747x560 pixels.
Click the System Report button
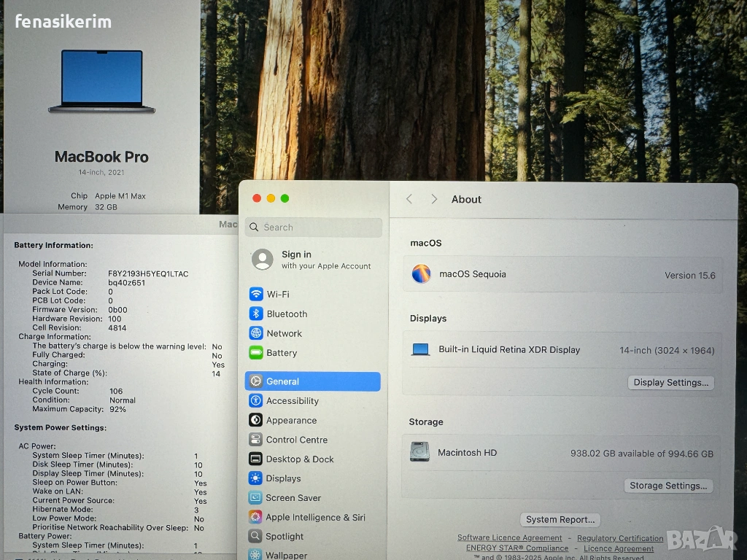(560, 520)
